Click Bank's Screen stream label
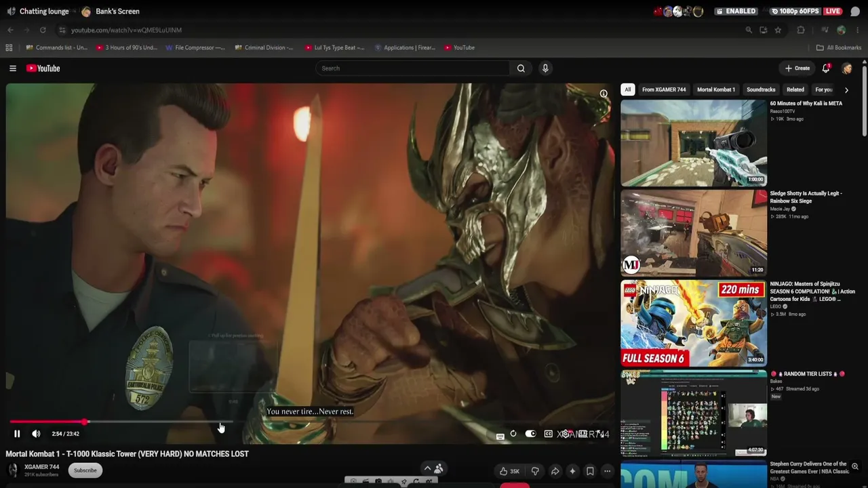Viewport: 868px width, 488px height. coord(117,12)
